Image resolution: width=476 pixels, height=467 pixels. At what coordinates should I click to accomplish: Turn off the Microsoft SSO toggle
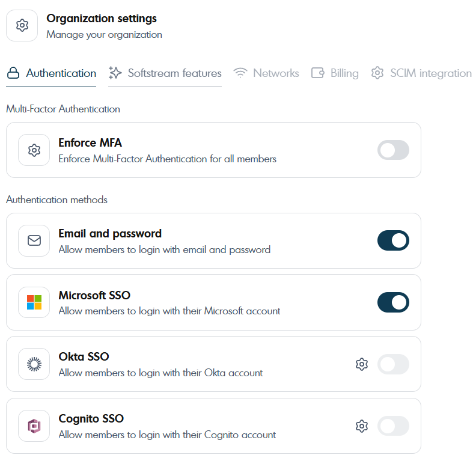pyautogui.click(x=393, y=302)
